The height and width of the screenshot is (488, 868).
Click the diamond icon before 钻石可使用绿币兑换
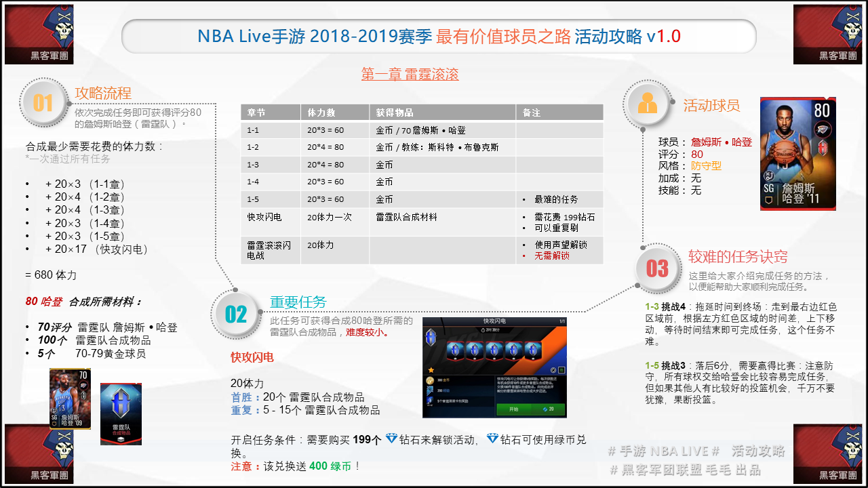pyautogui.click(x=492, y=439)
